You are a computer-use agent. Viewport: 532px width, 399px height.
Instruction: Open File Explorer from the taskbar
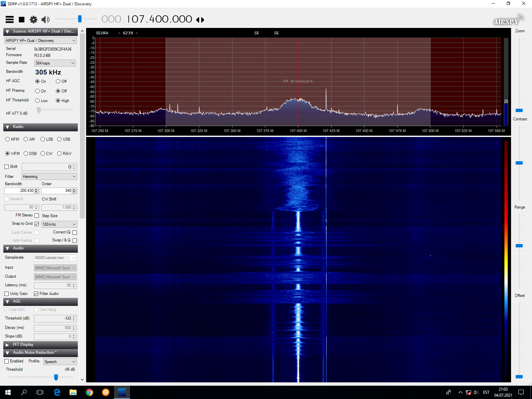[x=73, y=392]
